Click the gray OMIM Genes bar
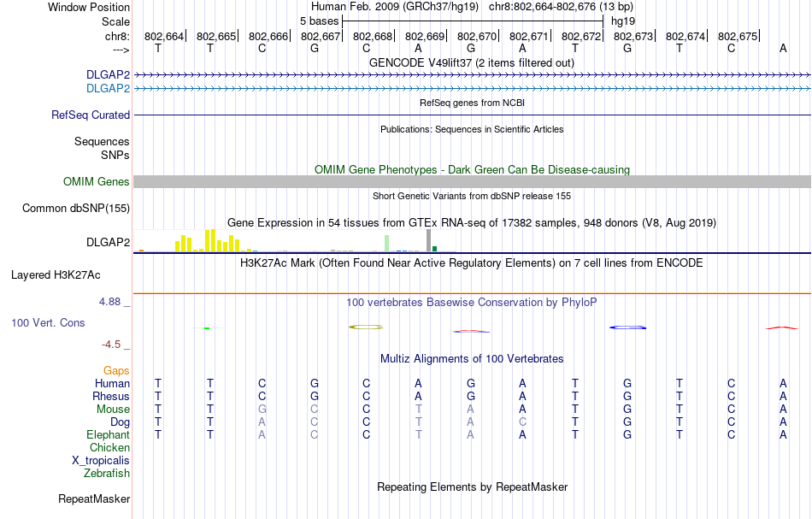Viewport: 812px width, 519px height. 472,181
